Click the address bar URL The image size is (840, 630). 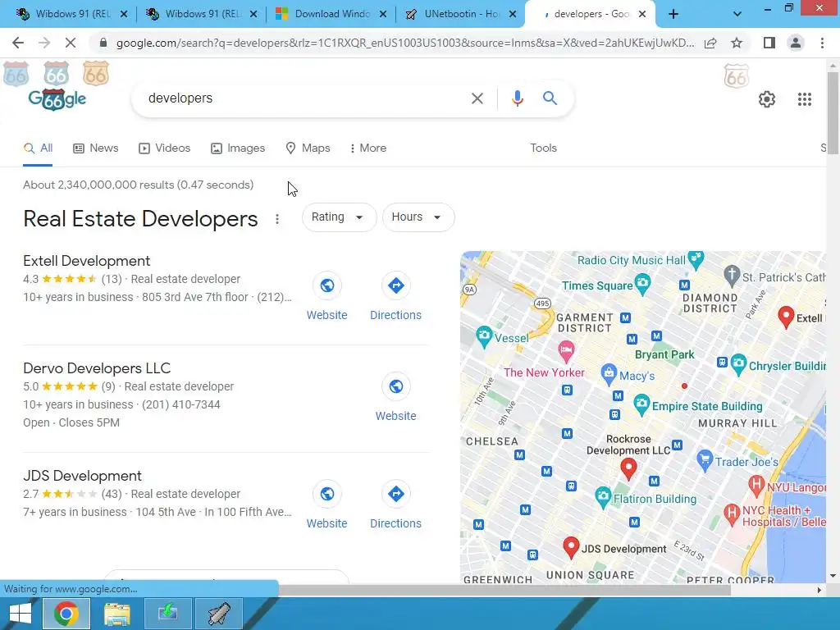pos(404,43)
